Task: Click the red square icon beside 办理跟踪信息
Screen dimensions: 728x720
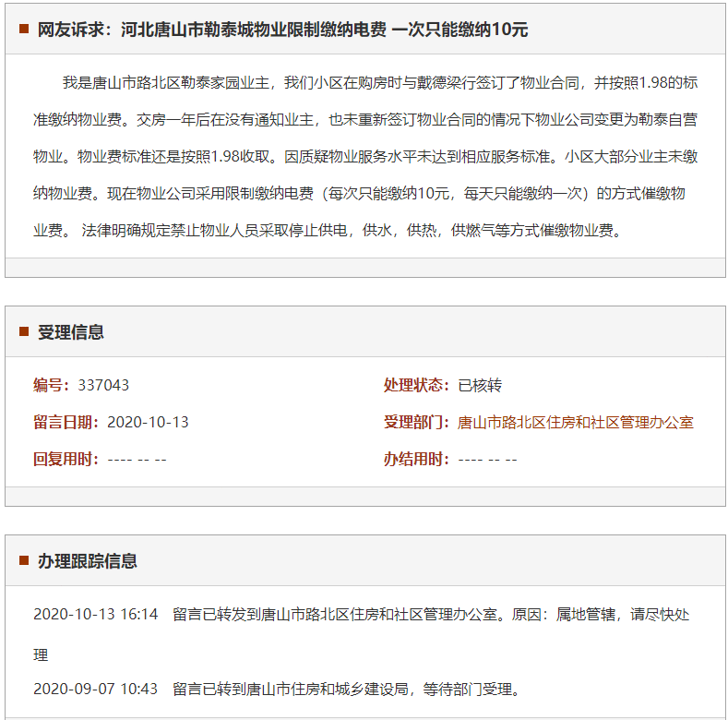Action: click(24, 560)
